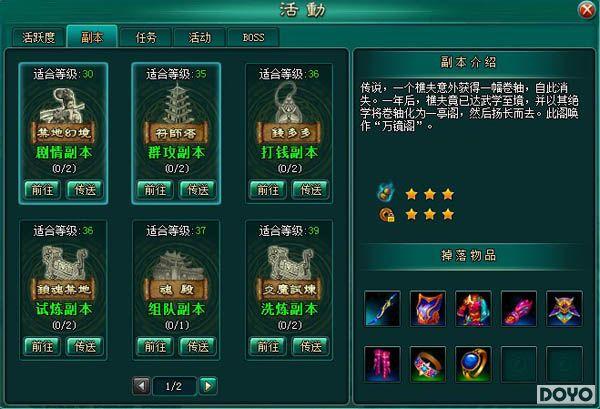Click 前往 under 试炼副本
The width and height of the screenshot is (600, 409).
click(x=42, y=346)
